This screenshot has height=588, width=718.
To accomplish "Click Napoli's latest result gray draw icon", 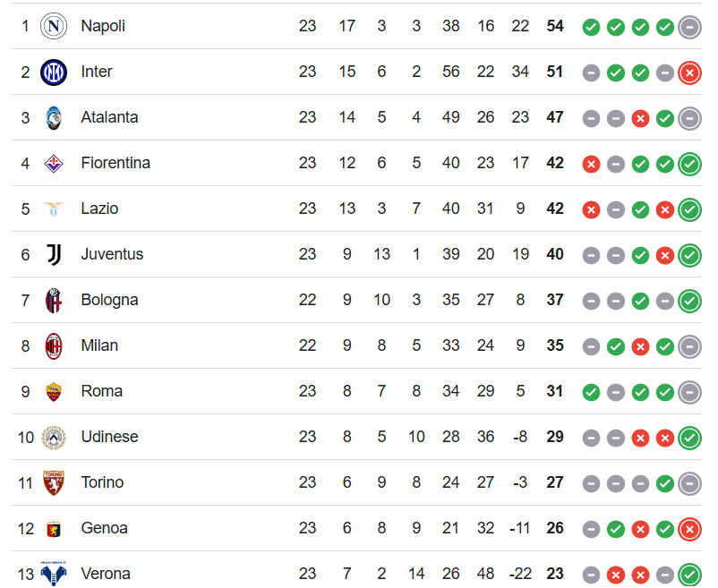I will pos(689,27).
